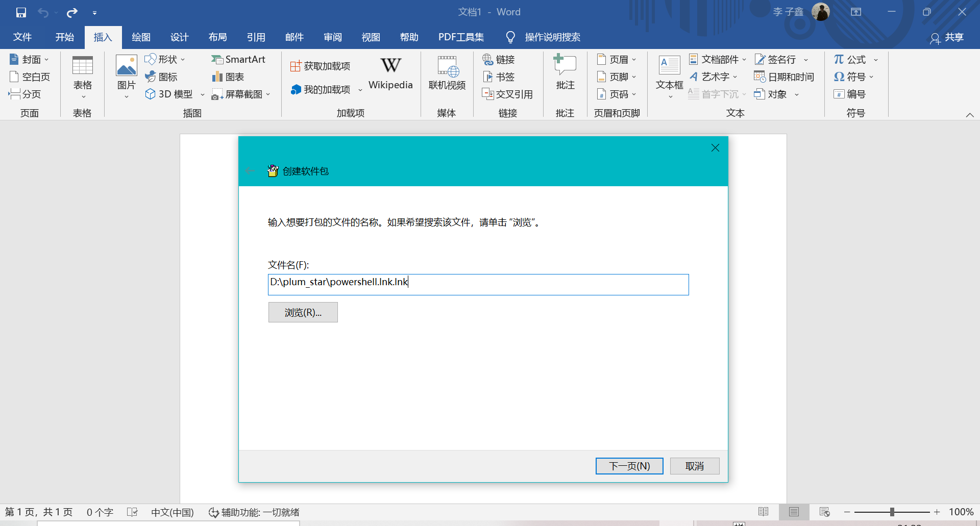This screenshot has width=980, height=526.
Task: Click the Redo arrow icon
Action: [x=72, y=12]
